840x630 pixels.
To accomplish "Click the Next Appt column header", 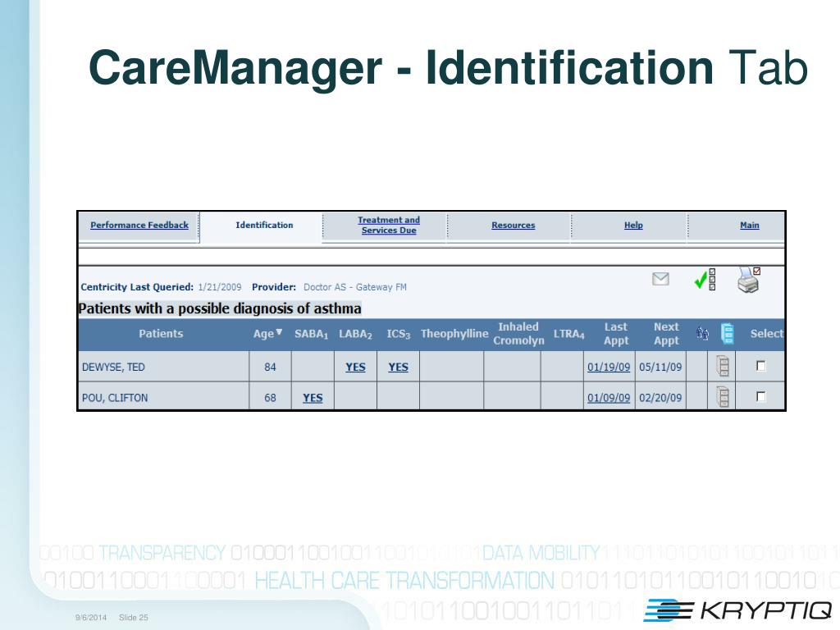I will point(666,334).
